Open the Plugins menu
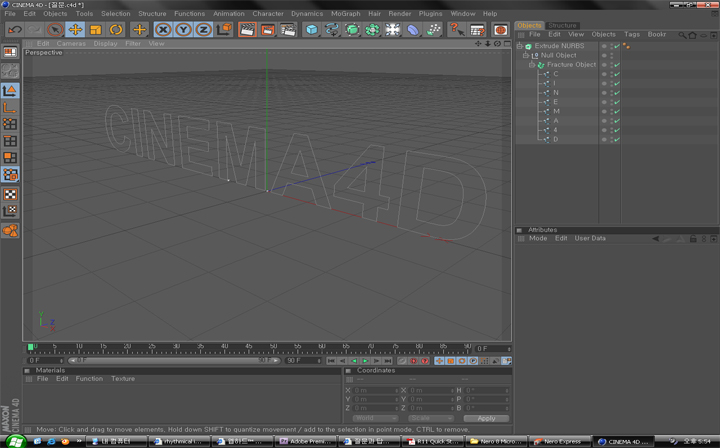 (x=430, y=14)
